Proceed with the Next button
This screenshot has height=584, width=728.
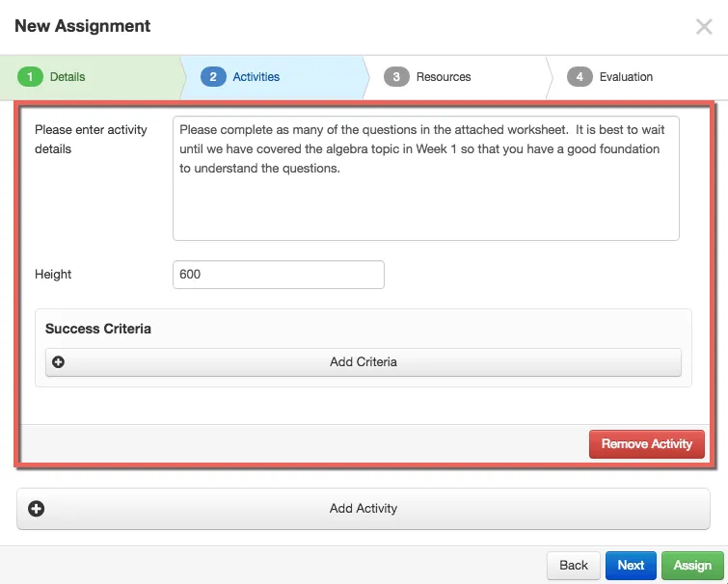pyautogui.click(x=631, y=566)
